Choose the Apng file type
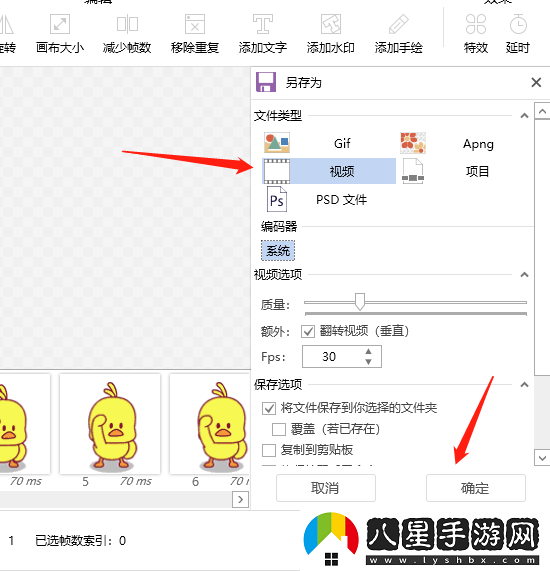 465,143
